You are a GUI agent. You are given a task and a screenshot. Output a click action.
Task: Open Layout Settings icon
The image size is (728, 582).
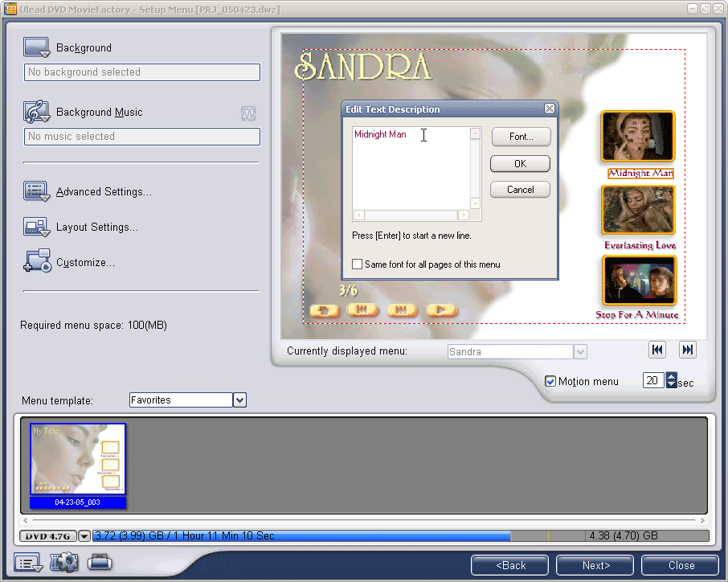36,227
